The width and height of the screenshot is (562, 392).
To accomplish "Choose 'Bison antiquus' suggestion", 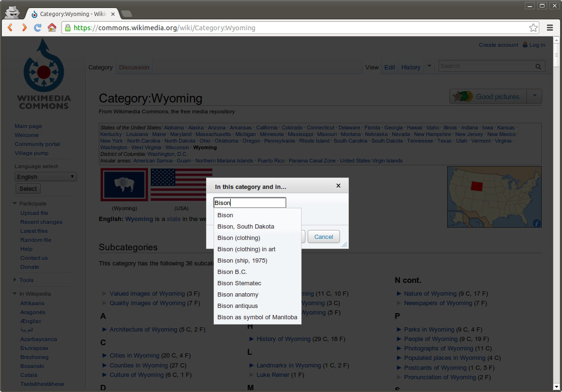I will tap(257, 306).
